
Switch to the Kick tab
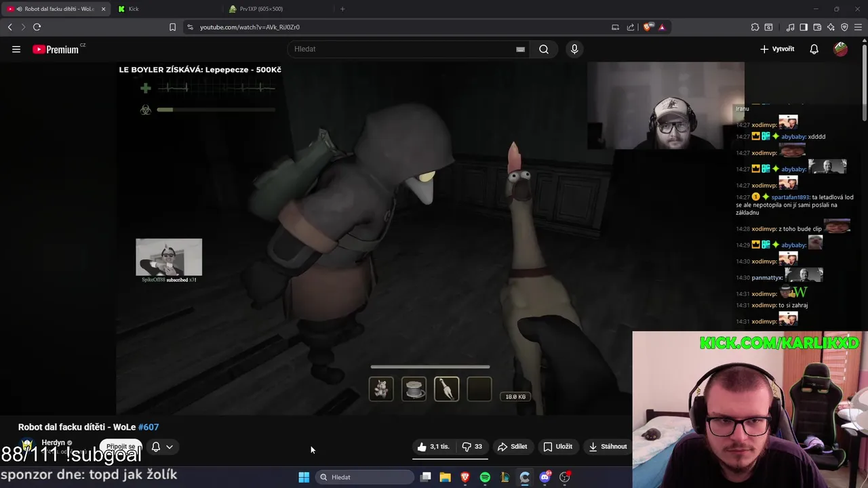pos(166,9)
